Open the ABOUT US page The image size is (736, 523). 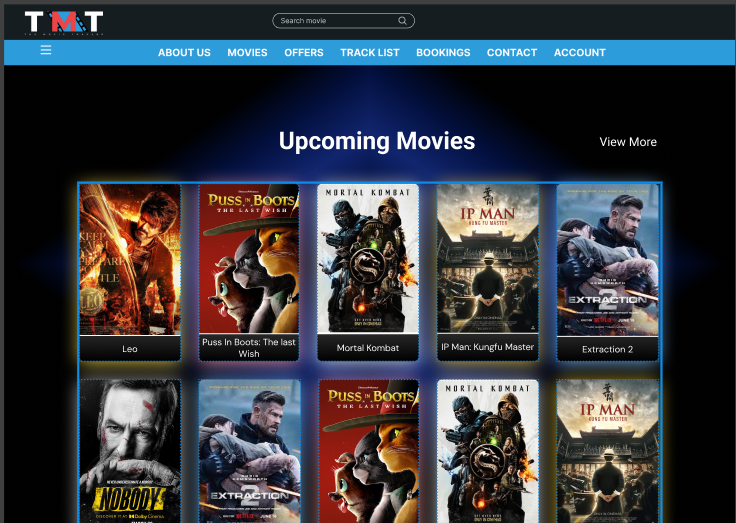184,53
